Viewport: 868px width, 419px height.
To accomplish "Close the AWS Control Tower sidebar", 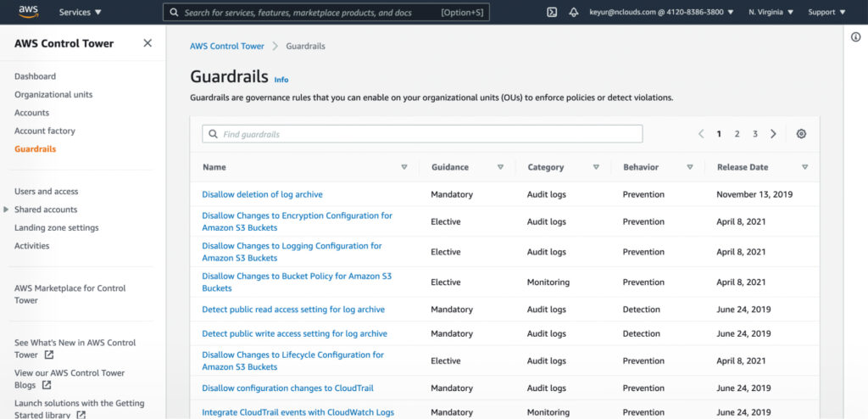I will 147,43.
